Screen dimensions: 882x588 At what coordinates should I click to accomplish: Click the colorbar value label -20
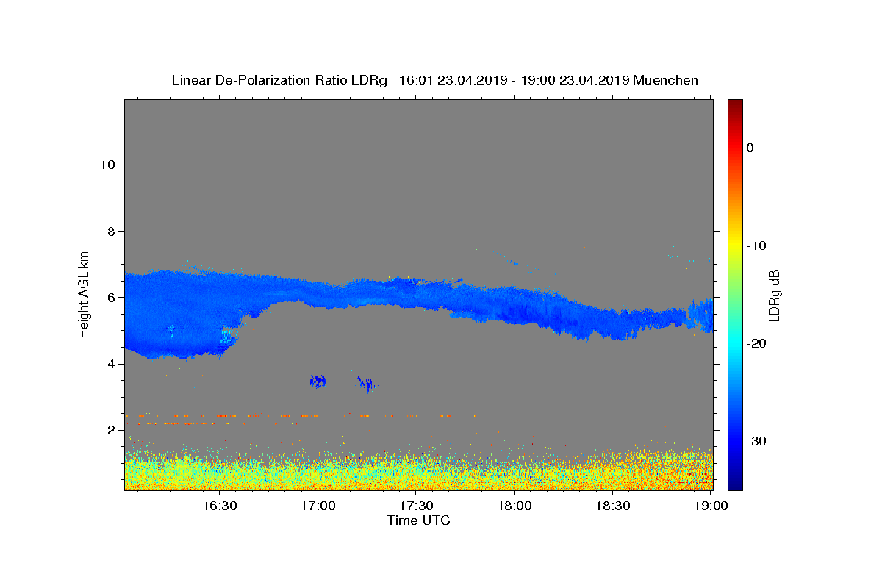pyautogui.click(x=757, y=343)
